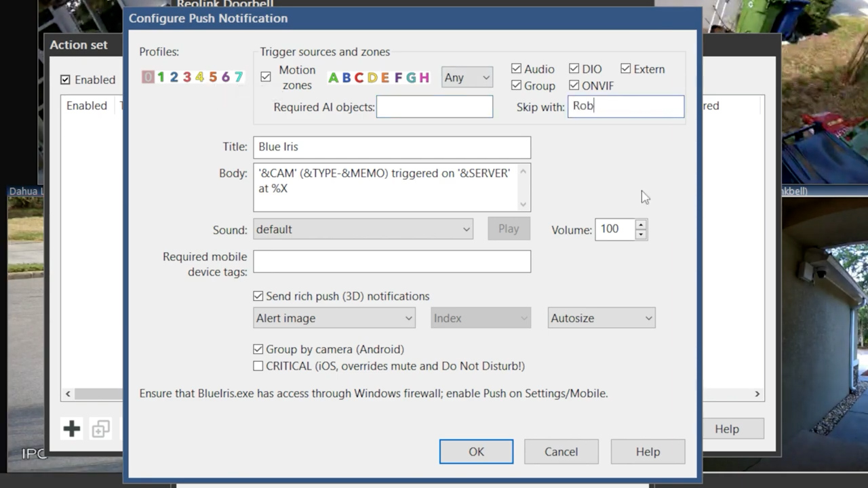
Task: Click the Title field containing Blue Iris
Action: point(392,147)
